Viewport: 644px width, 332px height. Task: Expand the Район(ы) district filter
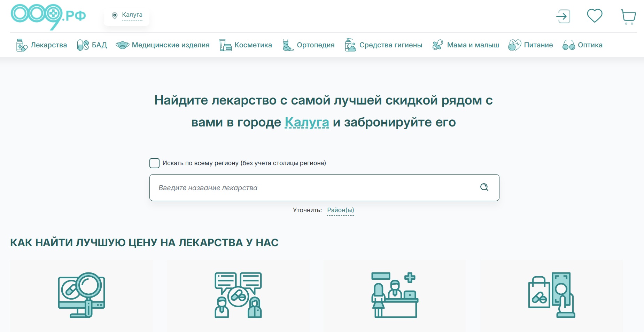[340, 210]
